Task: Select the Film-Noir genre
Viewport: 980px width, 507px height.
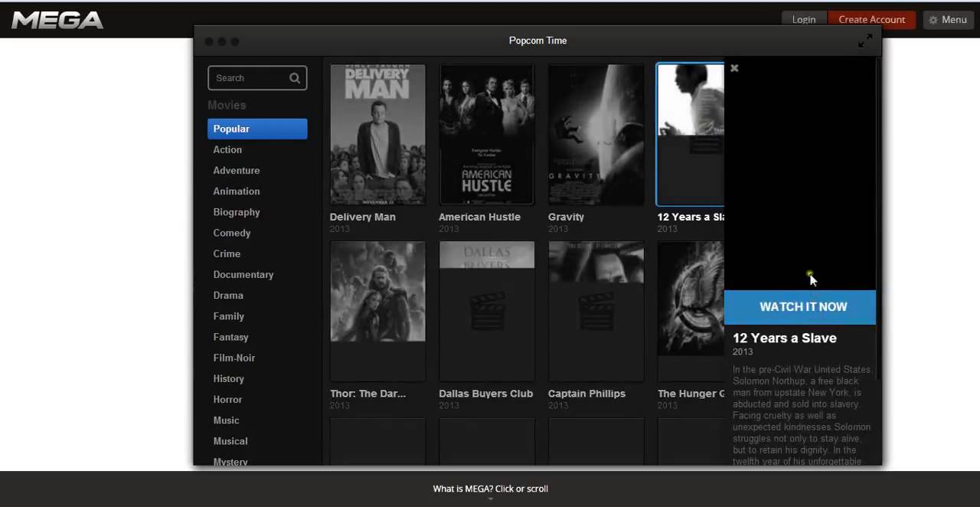Action: [234, 358]
